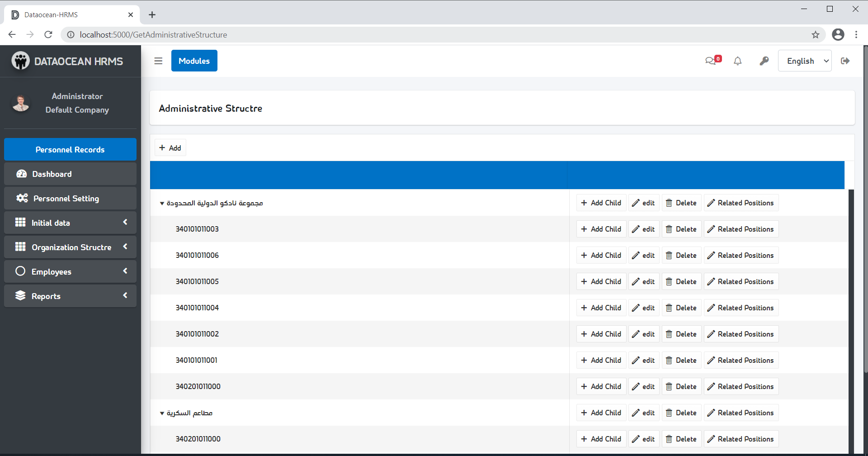Click the Add button above table

pos(170,148)
